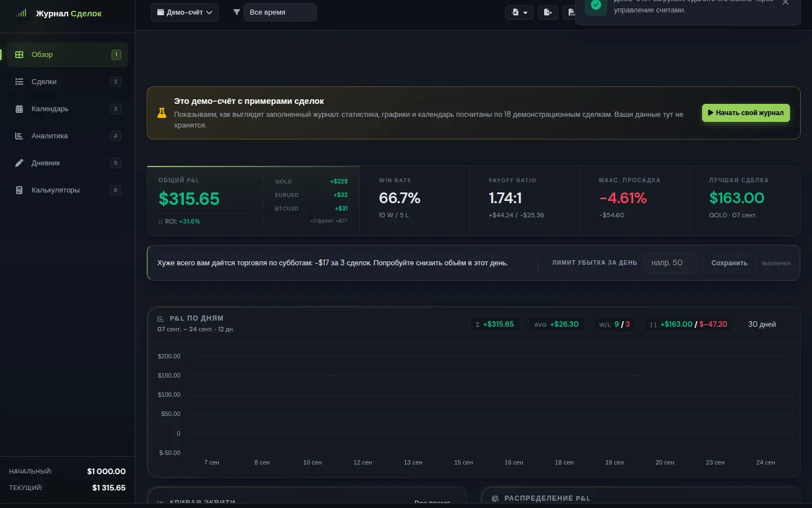
Task: Click the funnel filter icon
Action: (x=237, y=12)
